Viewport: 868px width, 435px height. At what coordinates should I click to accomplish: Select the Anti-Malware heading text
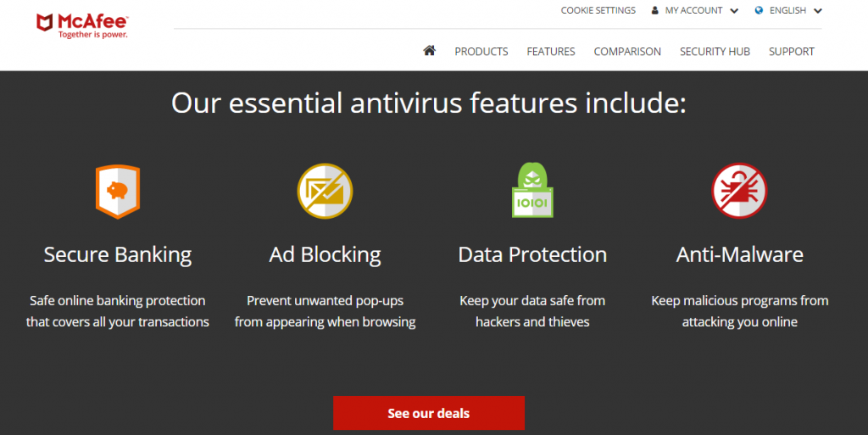click(739, 254)
